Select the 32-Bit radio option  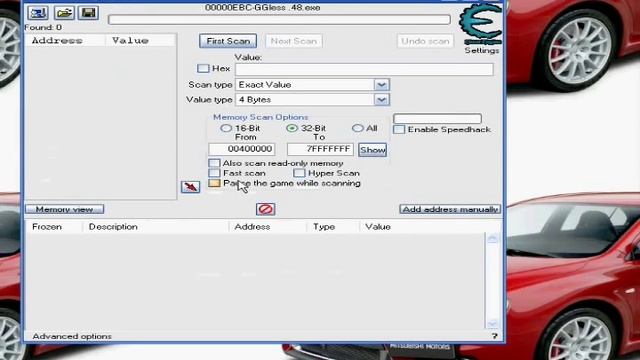click(x=291, y=128)
